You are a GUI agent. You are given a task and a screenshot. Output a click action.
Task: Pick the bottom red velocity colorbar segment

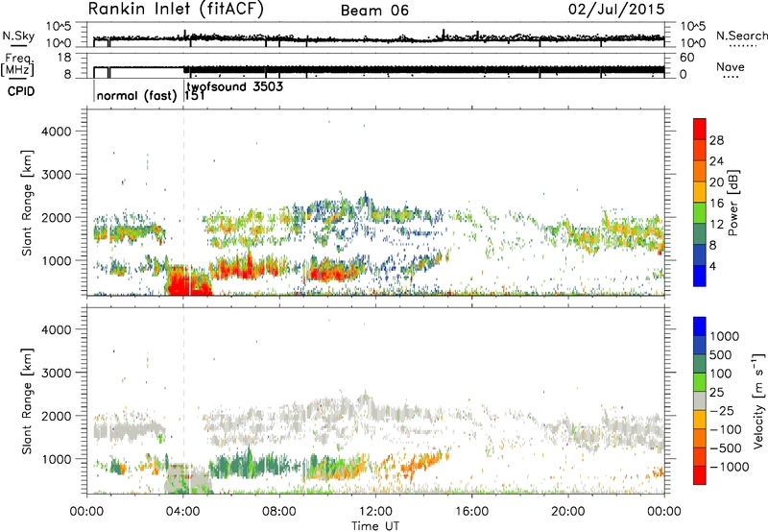tap(700, 475)
